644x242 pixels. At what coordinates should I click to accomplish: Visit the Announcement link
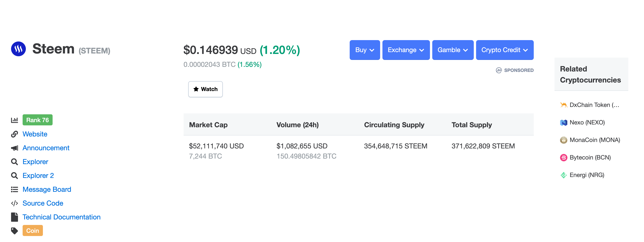click(x=46, y=148)
